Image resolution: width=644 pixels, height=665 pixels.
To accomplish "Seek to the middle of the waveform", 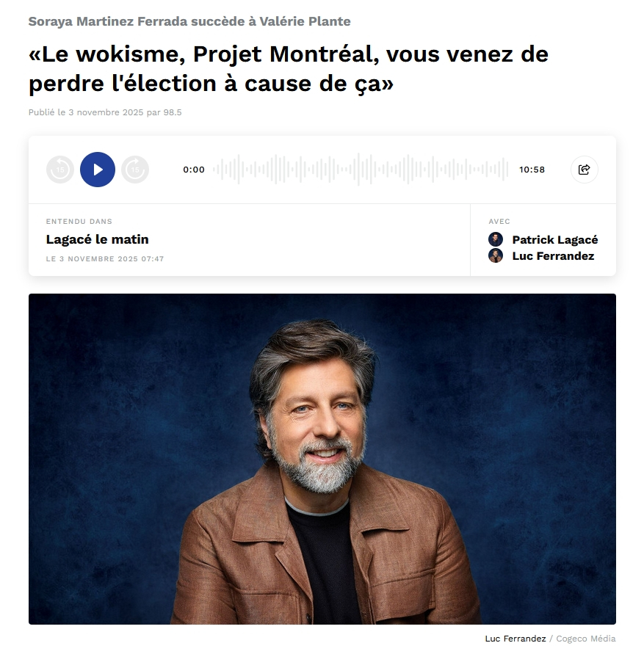I will (361, 170).
